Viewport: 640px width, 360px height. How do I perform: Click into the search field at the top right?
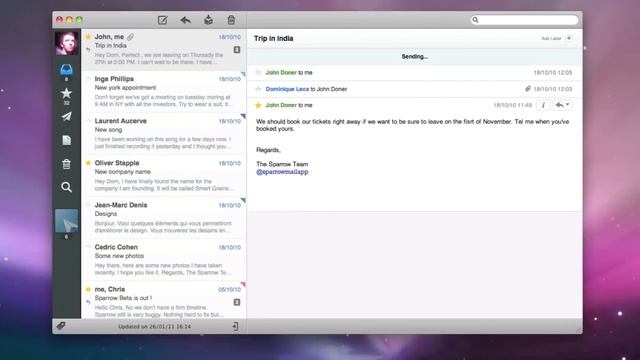(x=524, y=20)
